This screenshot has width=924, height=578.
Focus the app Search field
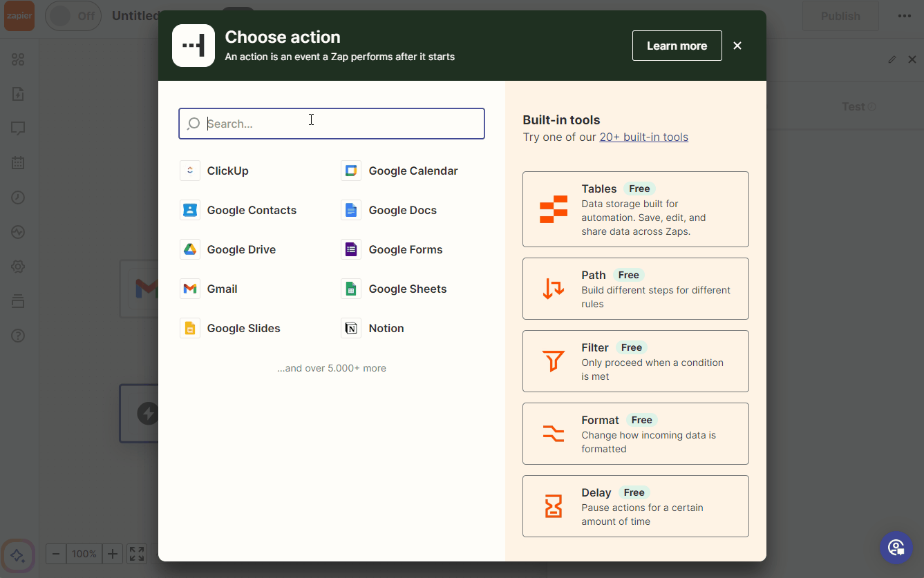coord(332,124)
